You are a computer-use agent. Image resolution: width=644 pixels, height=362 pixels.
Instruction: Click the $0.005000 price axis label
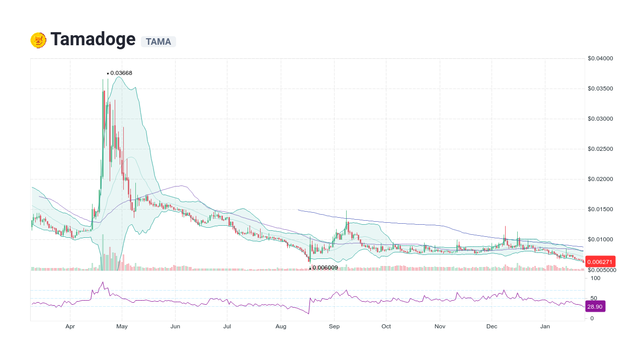click(602, 270)
